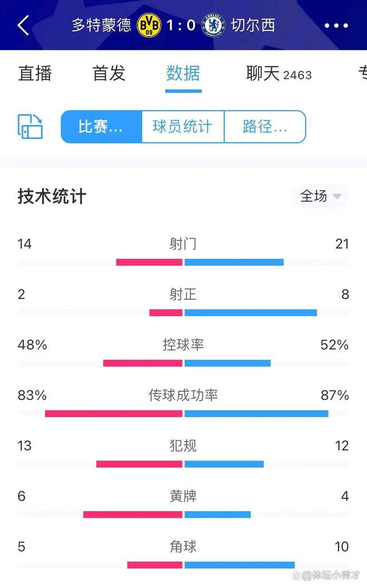Tap the team name 多特蒙德

coord(100,25)
